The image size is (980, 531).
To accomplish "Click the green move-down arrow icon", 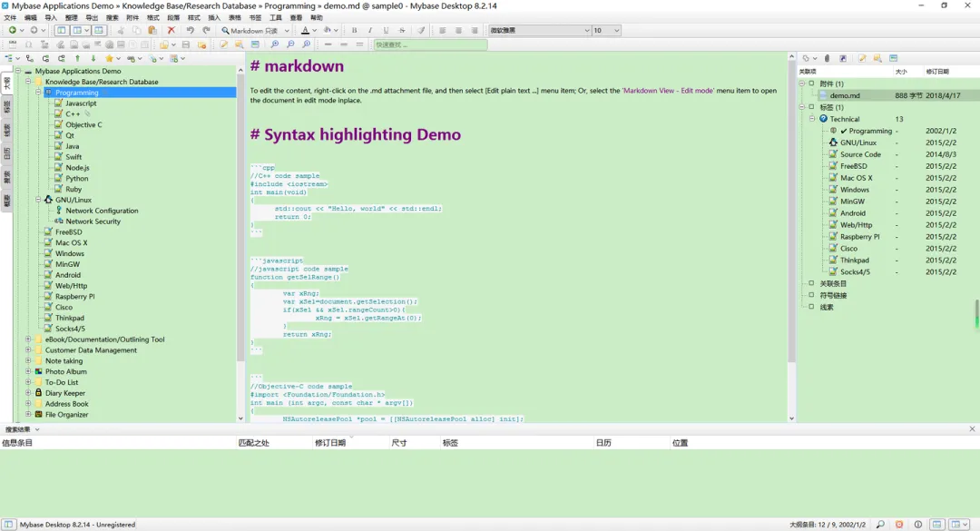I will tap(93, 58).
